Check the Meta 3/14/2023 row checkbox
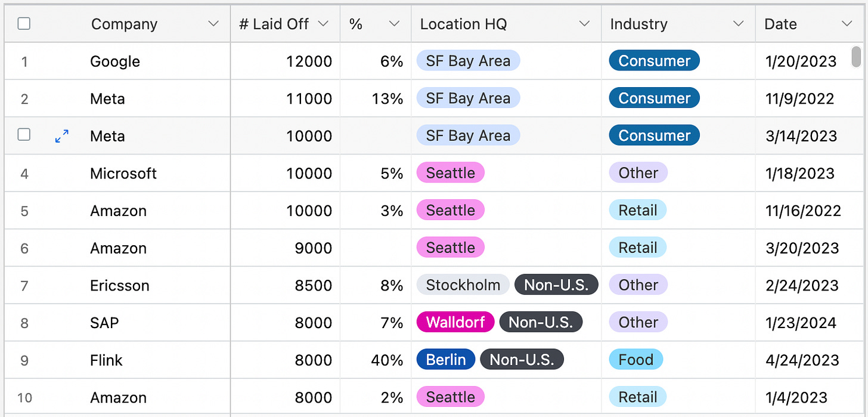The width and height of the screenshot is (868, 417). tap(24, 135)
